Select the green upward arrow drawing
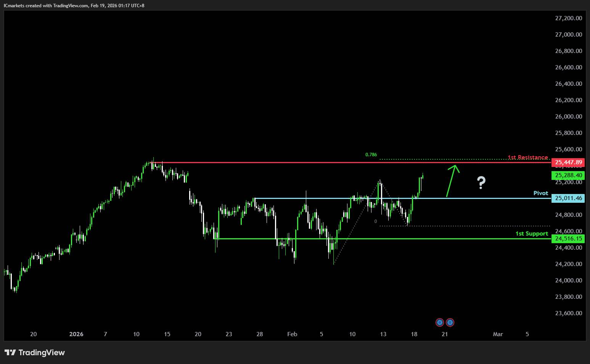 (x=453, y=180)
